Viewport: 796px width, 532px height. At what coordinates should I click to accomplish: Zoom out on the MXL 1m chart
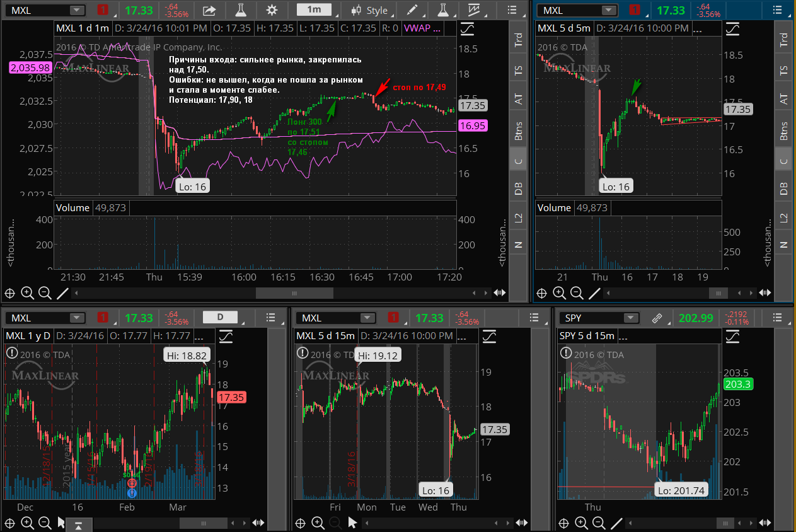point(45,292)
